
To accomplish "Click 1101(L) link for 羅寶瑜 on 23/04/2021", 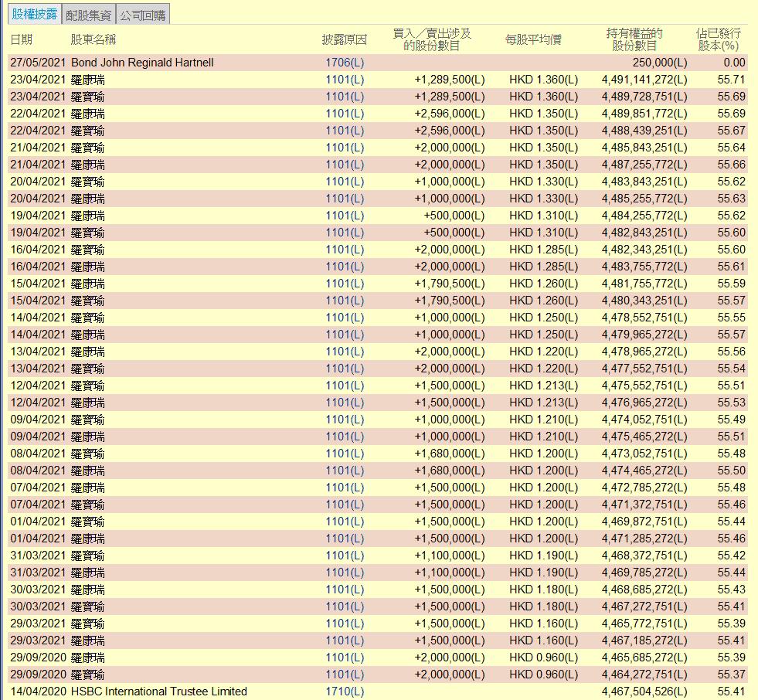I will click(x=344, y=97).
